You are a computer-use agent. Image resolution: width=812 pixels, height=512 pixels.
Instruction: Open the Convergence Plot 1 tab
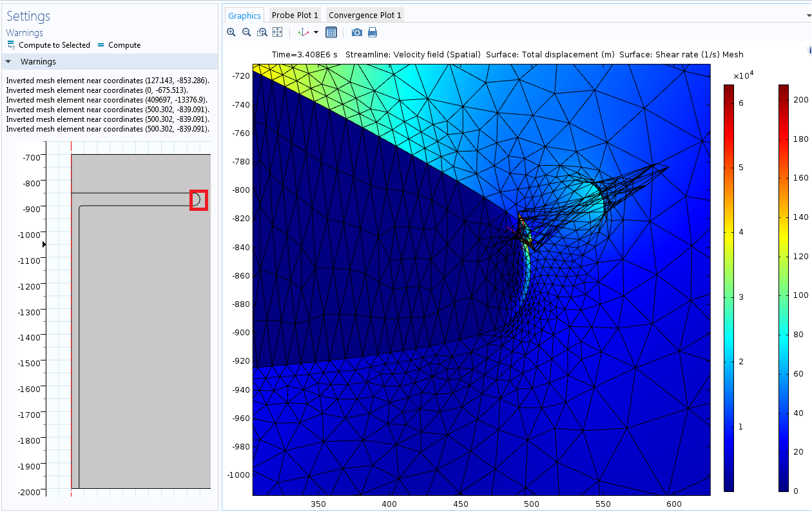(365, 15)
